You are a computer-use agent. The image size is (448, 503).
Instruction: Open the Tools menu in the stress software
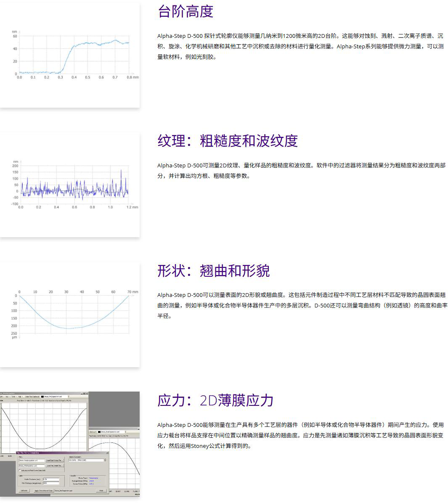tap(13, 397)
